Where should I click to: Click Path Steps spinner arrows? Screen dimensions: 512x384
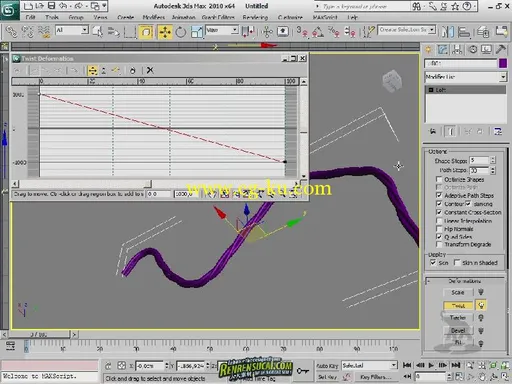click(493, 170)
